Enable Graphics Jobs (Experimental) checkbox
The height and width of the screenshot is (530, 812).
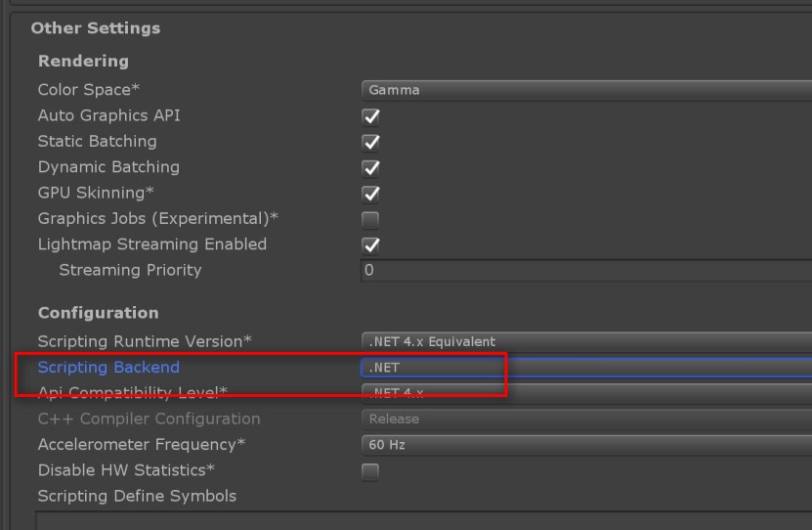pyautogui.click(x=370, y=220)
